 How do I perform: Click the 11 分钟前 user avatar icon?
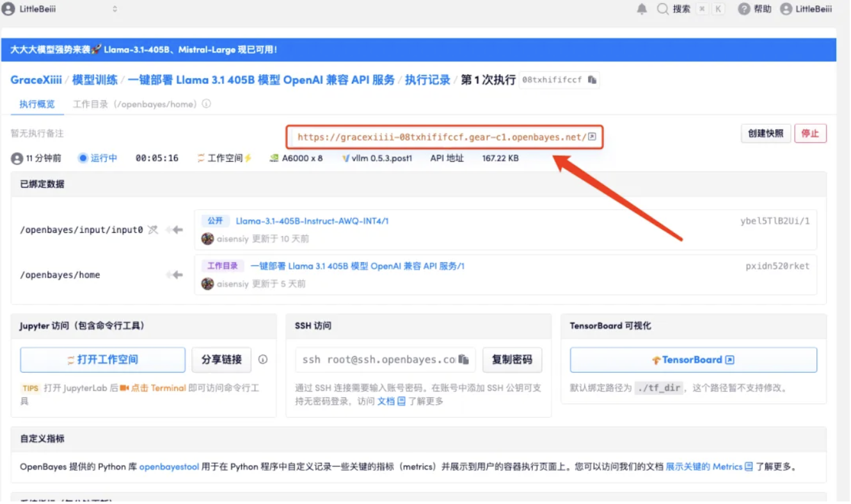click(17, 158)
